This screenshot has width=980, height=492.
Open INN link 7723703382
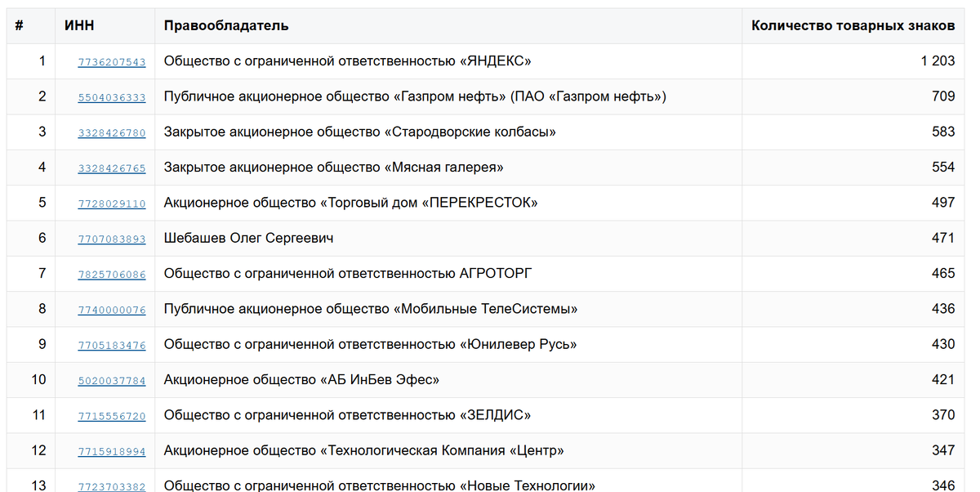[112, 487]
